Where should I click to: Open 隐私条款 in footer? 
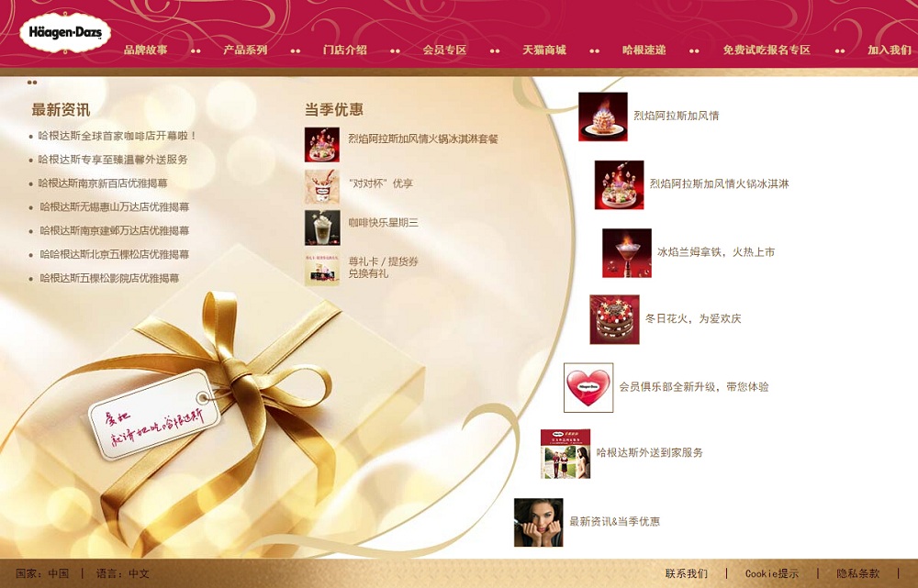coord(857,573)
